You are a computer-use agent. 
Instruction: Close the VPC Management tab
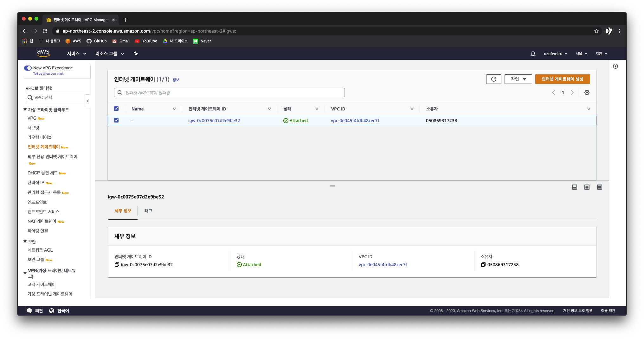[x=113, y=20]
